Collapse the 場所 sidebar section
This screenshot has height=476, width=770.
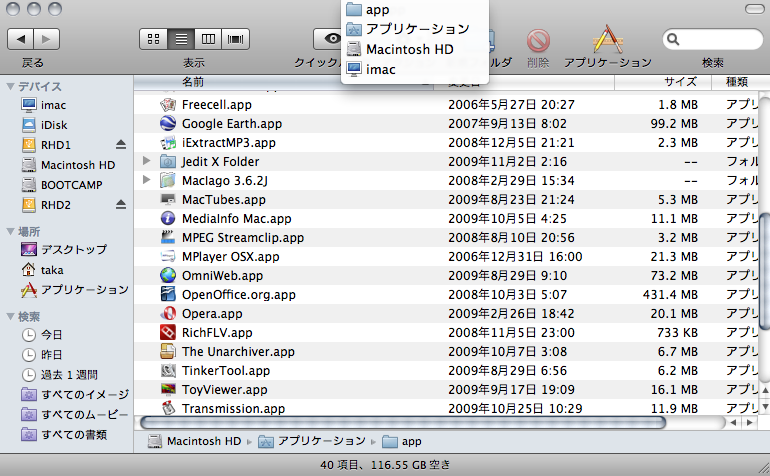(x=10, y=231)
